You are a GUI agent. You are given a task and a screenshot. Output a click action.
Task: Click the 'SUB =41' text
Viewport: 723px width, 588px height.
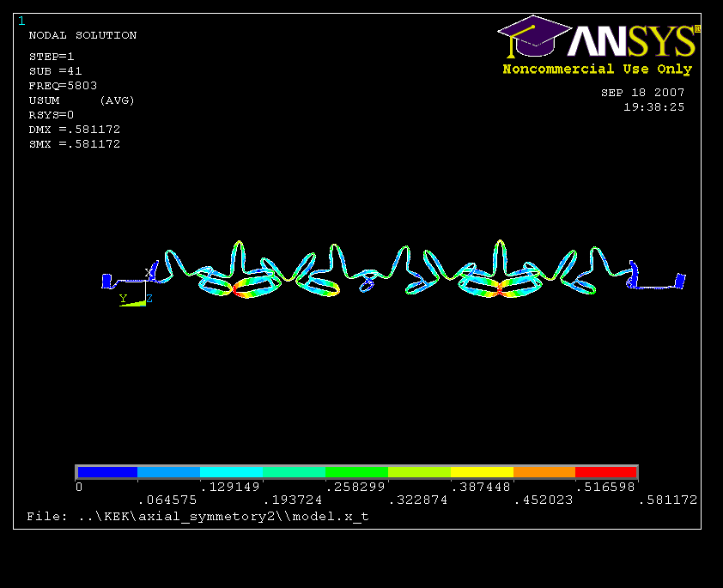coord(55,71)
